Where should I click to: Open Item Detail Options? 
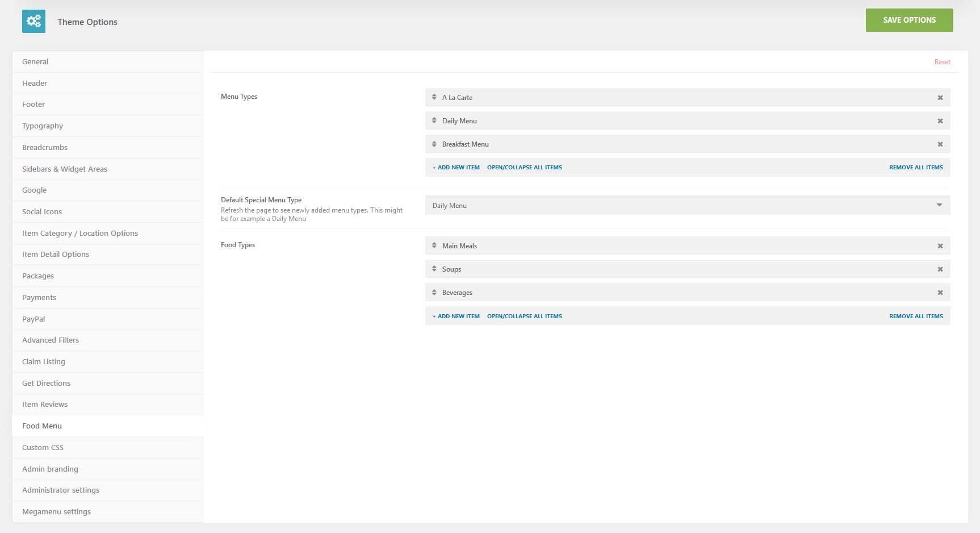107,254
